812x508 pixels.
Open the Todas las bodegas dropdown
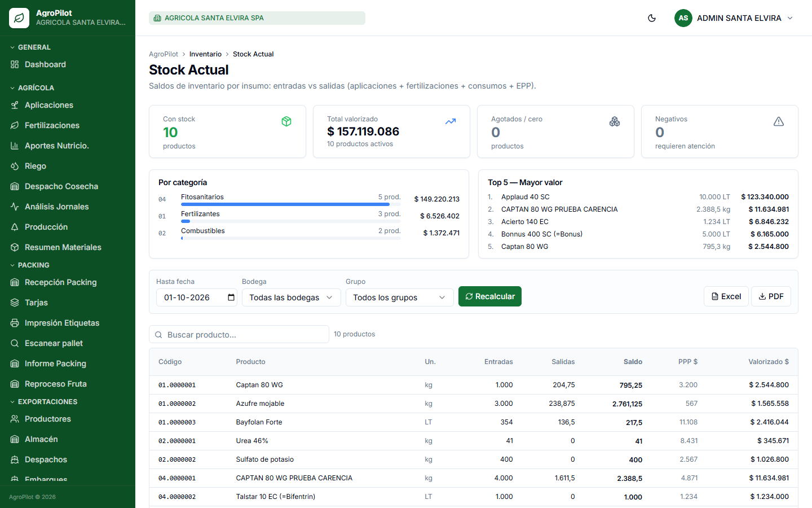(292, 297)
